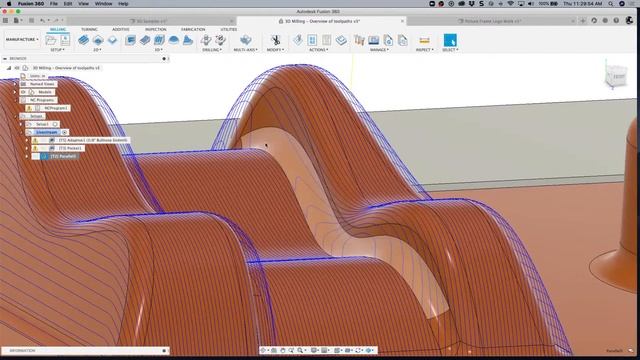Select the 3D Adaptive Clearing tool
The width and height of the screenshot is (640, 360).
pos(131,40)
